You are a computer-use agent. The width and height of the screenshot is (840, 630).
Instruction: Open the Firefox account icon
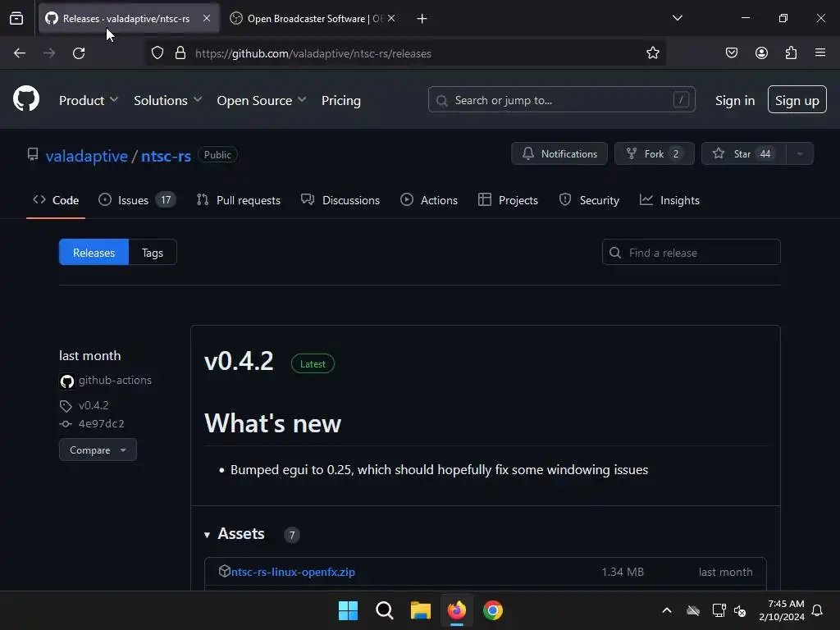click(761, 53)
